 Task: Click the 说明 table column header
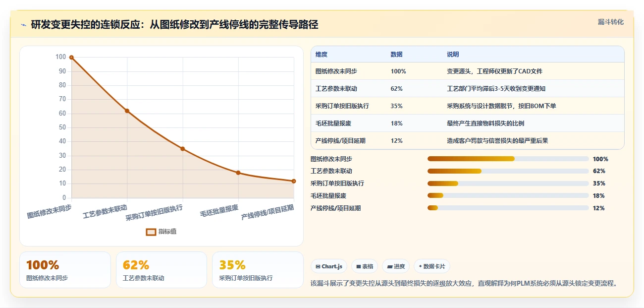pos(453,55)
